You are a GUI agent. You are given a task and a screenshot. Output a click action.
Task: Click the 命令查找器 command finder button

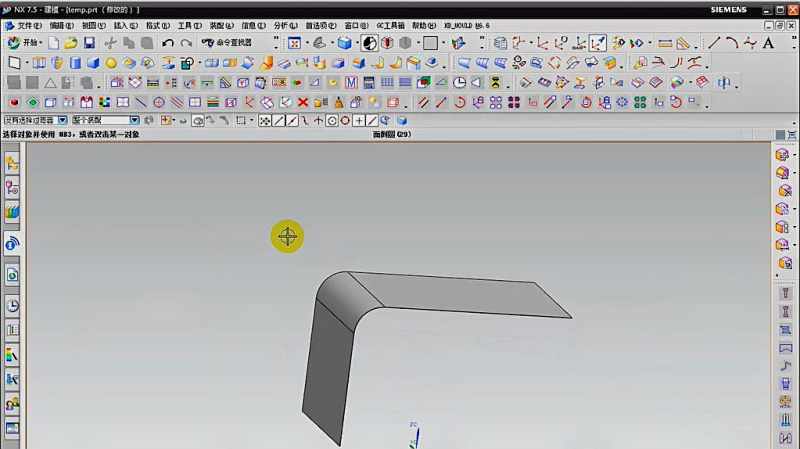[227, 43]
